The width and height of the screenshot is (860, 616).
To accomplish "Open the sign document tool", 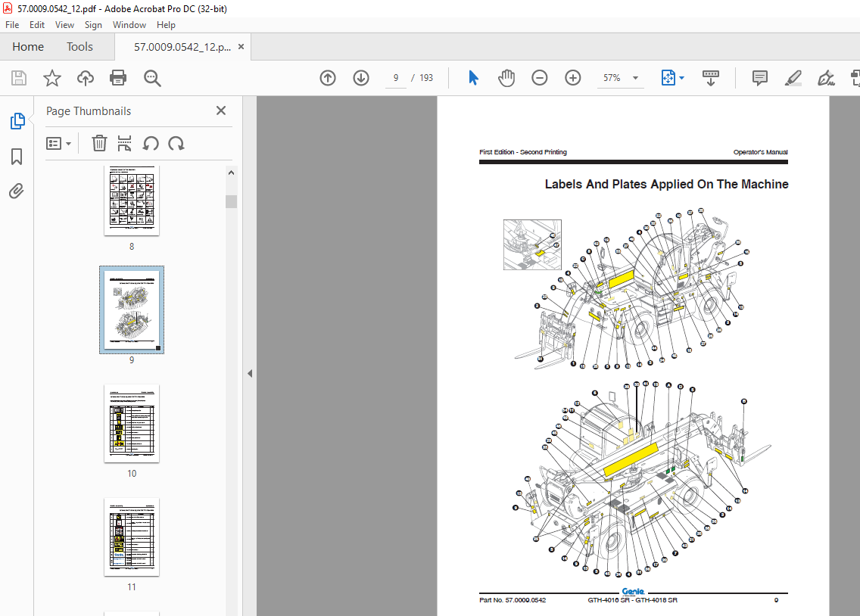I will (826, 78).
